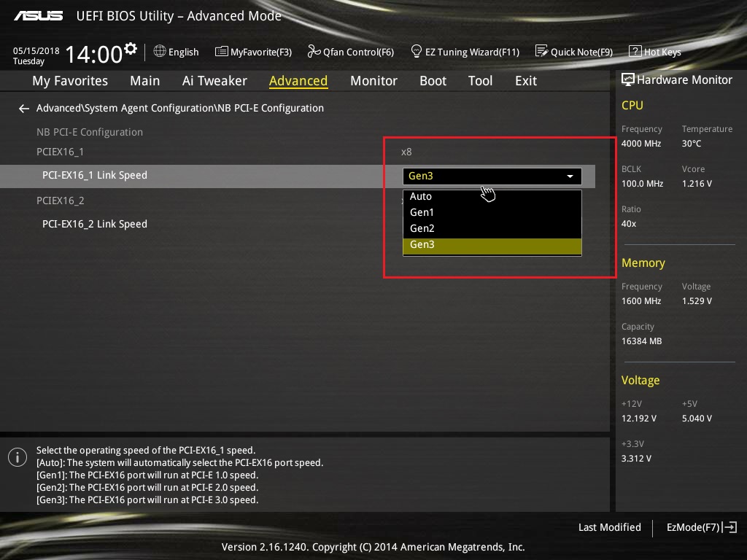Click the +12V reading 12.192 V
Viewport: 747px width, 560px height.
(639, 418)
